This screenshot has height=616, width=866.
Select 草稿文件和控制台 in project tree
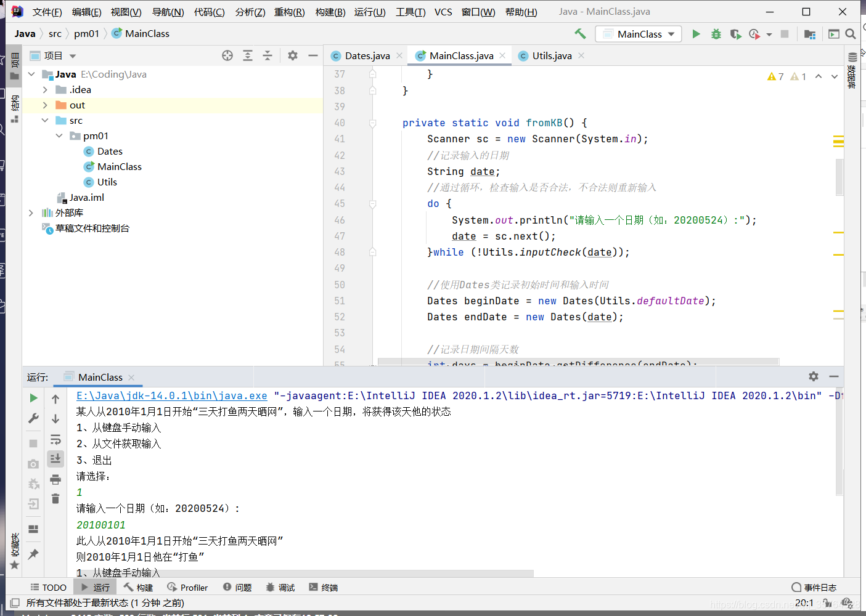[x=86, y=229]
